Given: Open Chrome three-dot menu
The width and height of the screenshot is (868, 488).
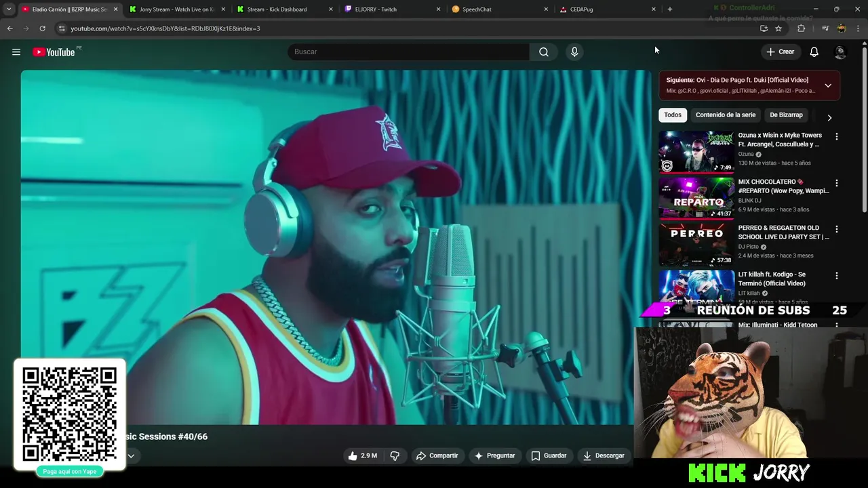Looking at the screenshot, I should [859, 28].
